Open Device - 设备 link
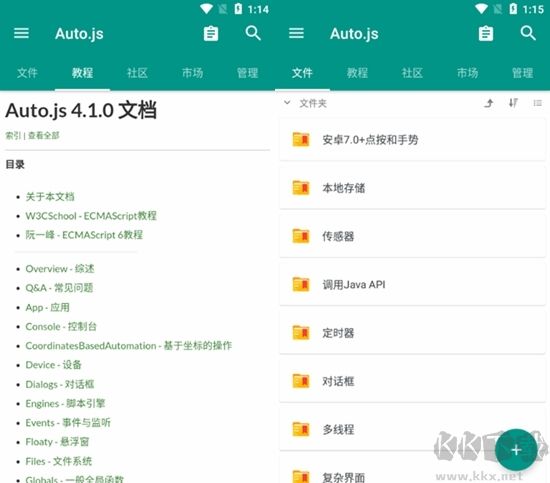550x483 pixels. [x=53, y=365]
